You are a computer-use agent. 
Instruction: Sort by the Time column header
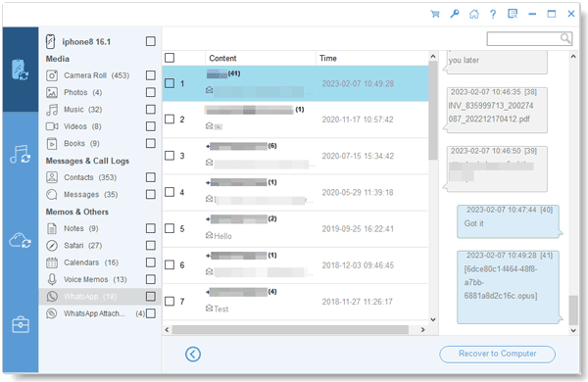click(x=372, y=58)
